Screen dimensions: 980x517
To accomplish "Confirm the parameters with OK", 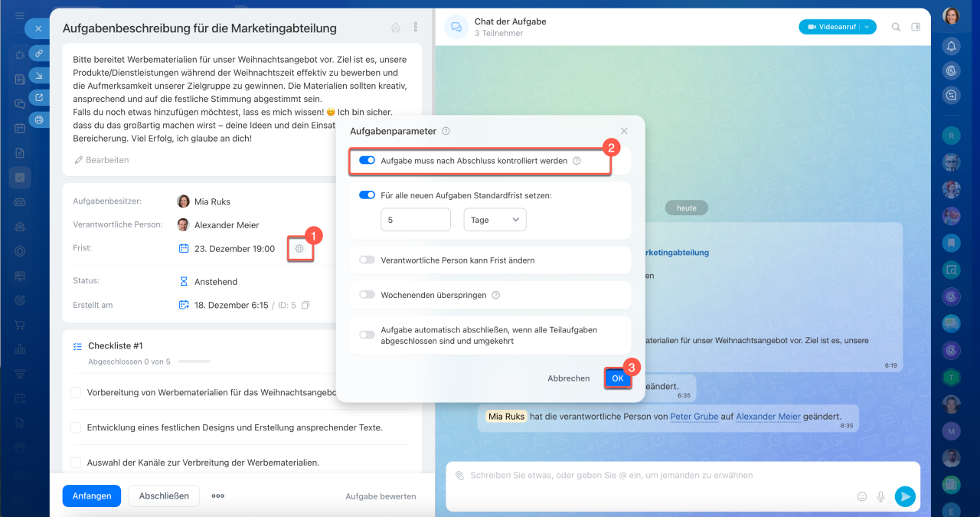I will 618,378.
